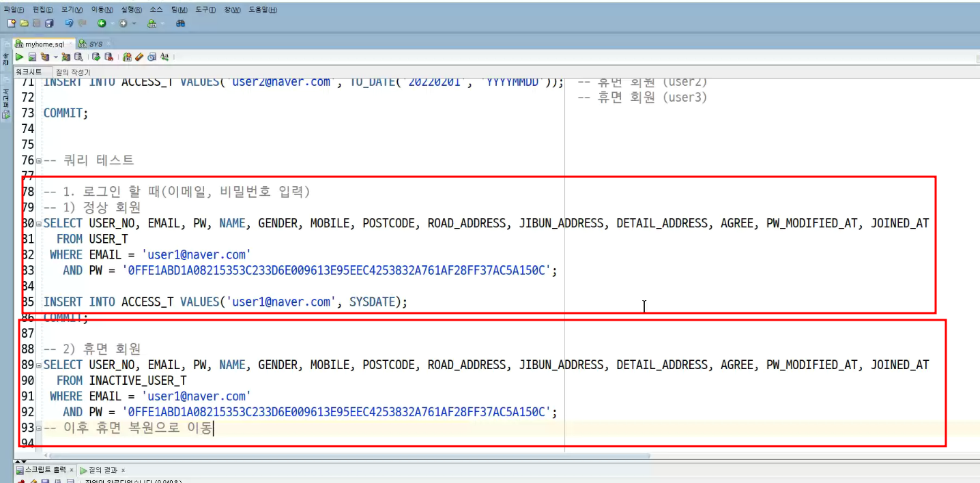Click the Autotrace icon
This screenshot has width=980, height=483.
[66, 57]
